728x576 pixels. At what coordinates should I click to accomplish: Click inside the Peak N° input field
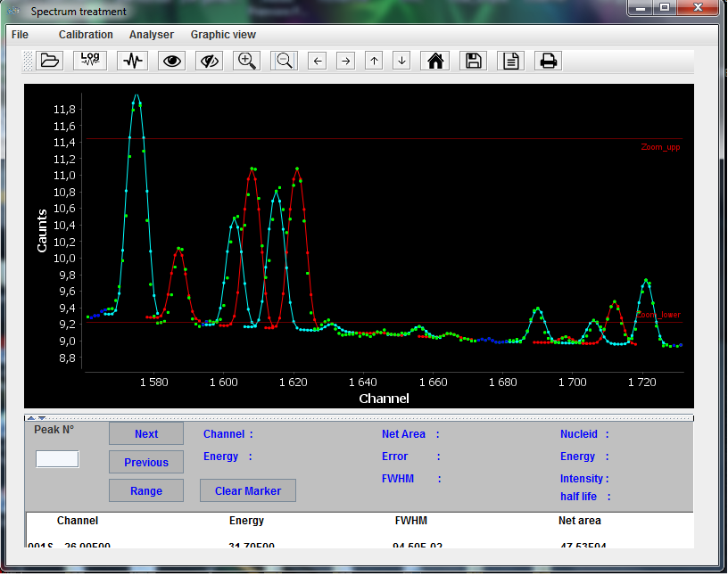[x=56, y=458]
